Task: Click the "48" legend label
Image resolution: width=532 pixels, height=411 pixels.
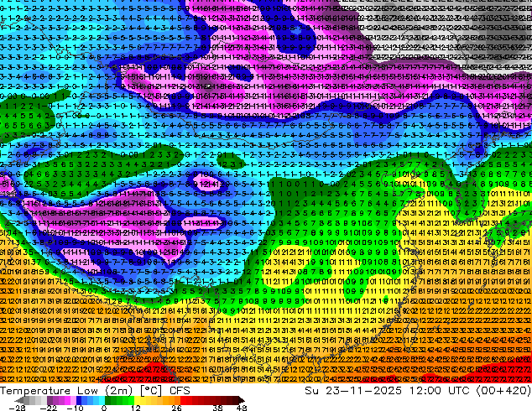Action: [242, 408]
